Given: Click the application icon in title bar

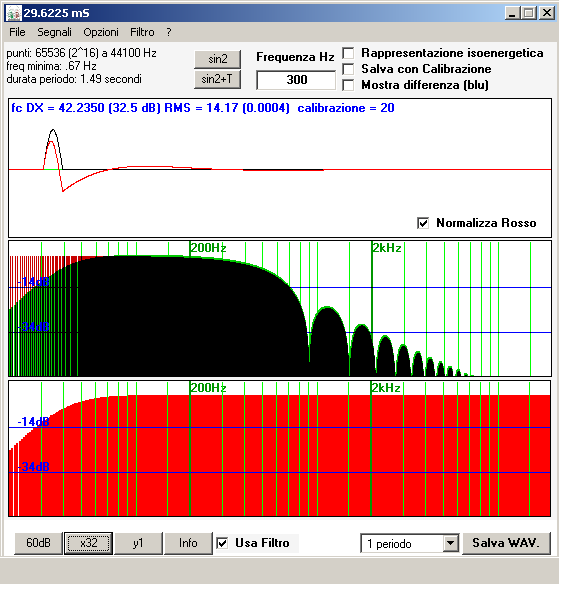Looking at the screenshot, I should (x=14, y=14).
